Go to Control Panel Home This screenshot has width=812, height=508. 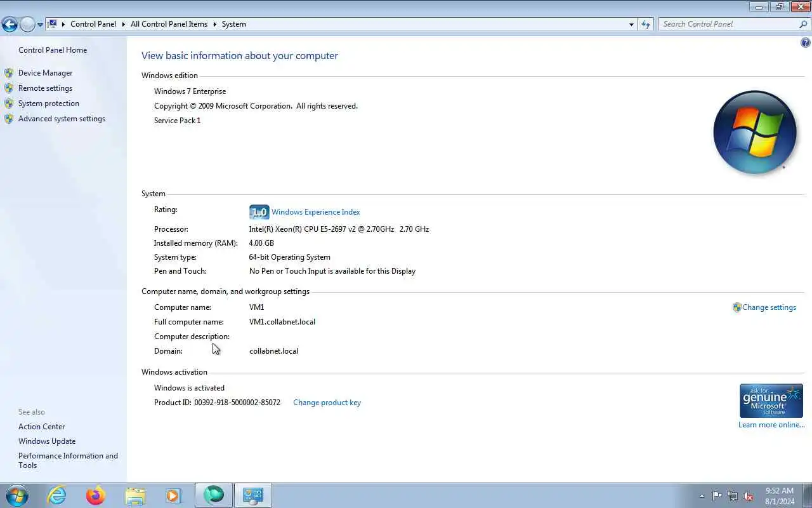(53, 50)
